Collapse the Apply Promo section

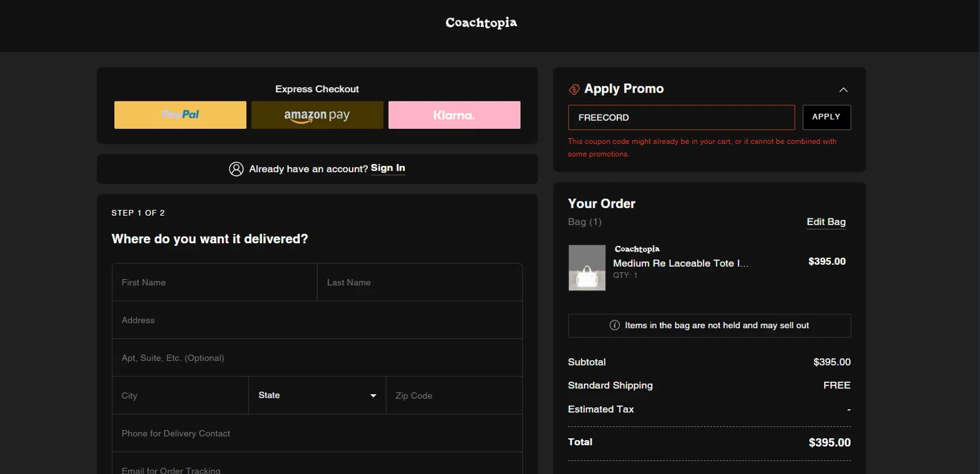[x=843, y=90]
